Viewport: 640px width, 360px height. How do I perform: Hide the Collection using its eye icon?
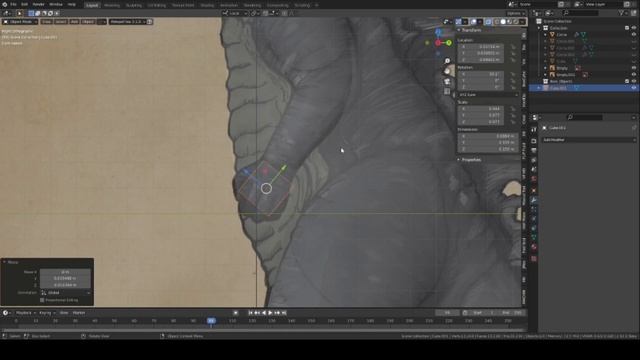click(634, 28)
